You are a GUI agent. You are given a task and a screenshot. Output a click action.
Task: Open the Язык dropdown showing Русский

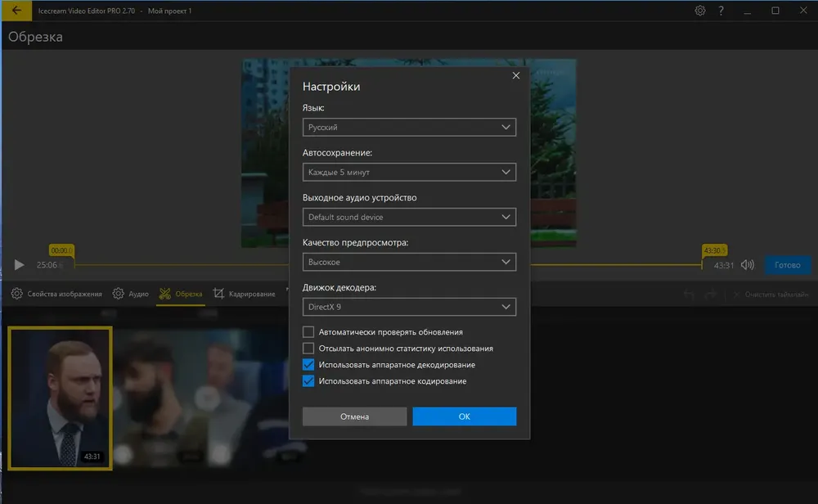pyautogui.click(x=409, y=128)
